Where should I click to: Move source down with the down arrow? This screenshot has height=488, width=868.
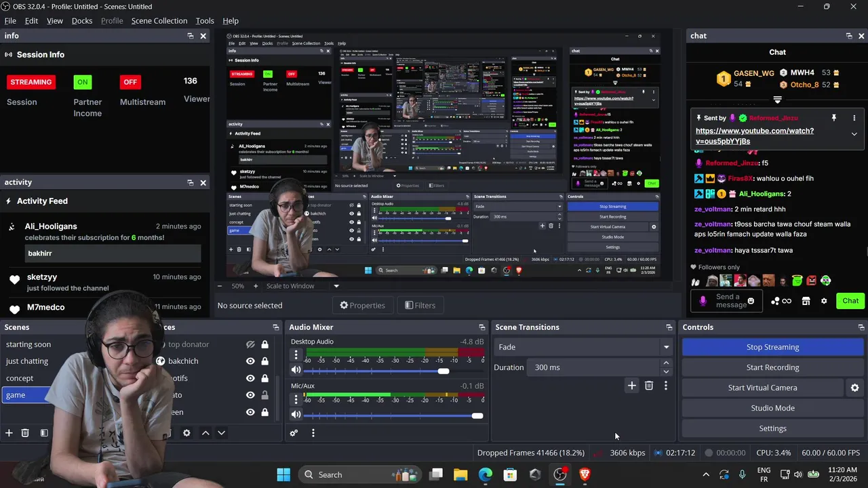pos(221,432)
